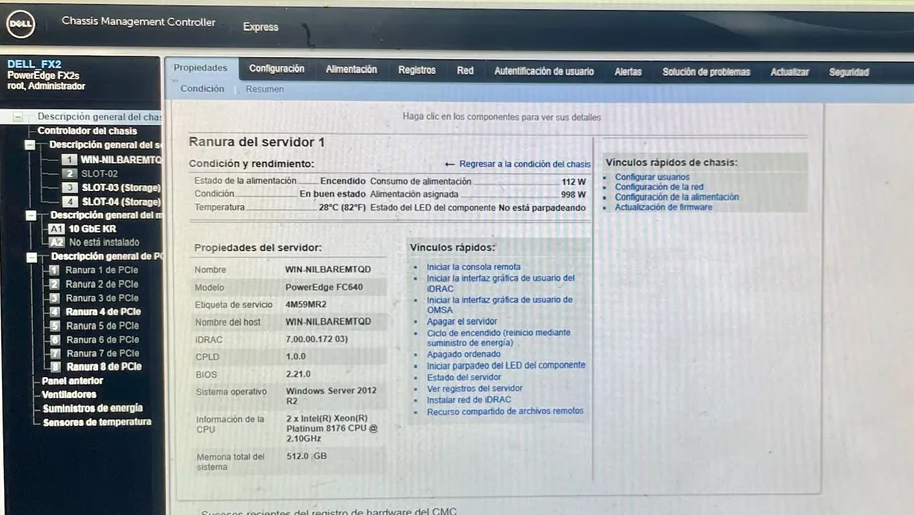Click icon 5 beside Ranura 5 de PCIe

pos(55,326)
